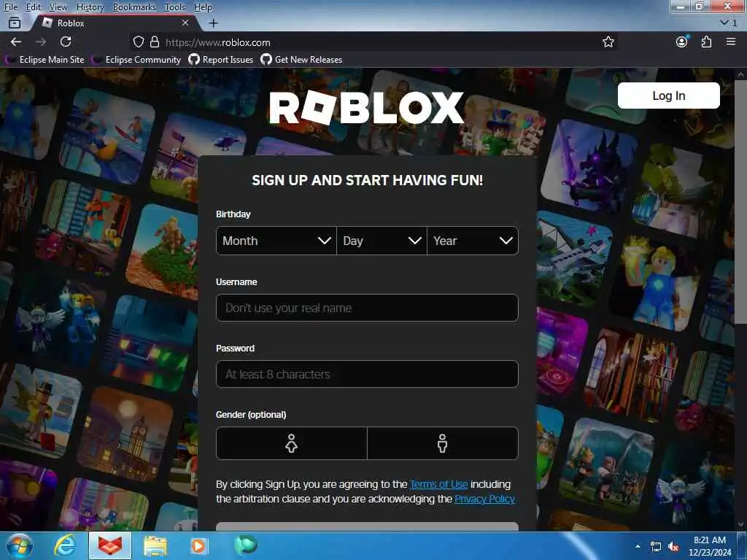747x560 pixels.
Task: Click the Password input field
Action: (368, 374)
